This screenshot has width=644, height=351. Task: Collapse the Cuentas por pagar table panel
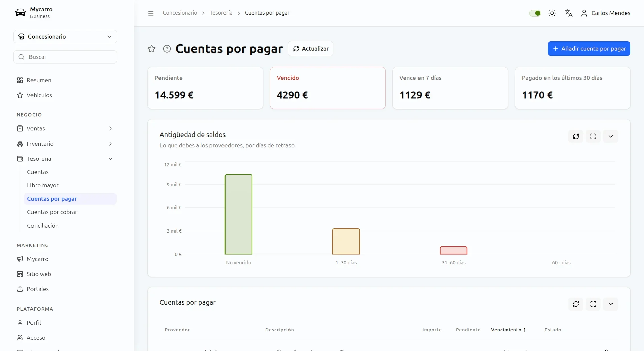(611, 304)
